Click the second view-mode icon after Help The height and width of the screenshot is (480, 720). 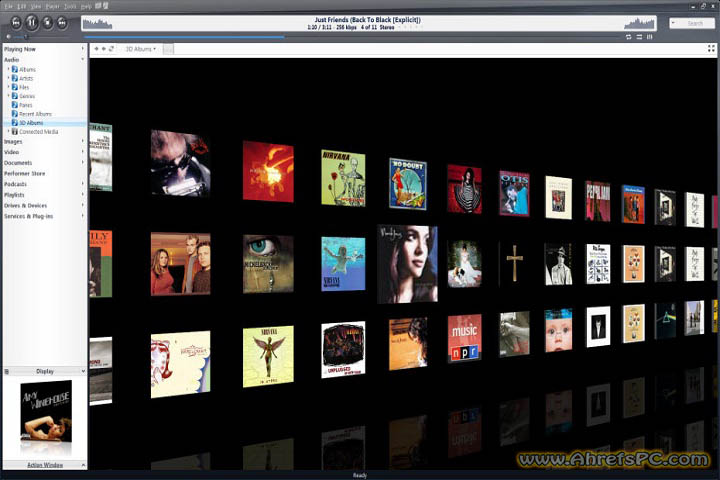106,6
